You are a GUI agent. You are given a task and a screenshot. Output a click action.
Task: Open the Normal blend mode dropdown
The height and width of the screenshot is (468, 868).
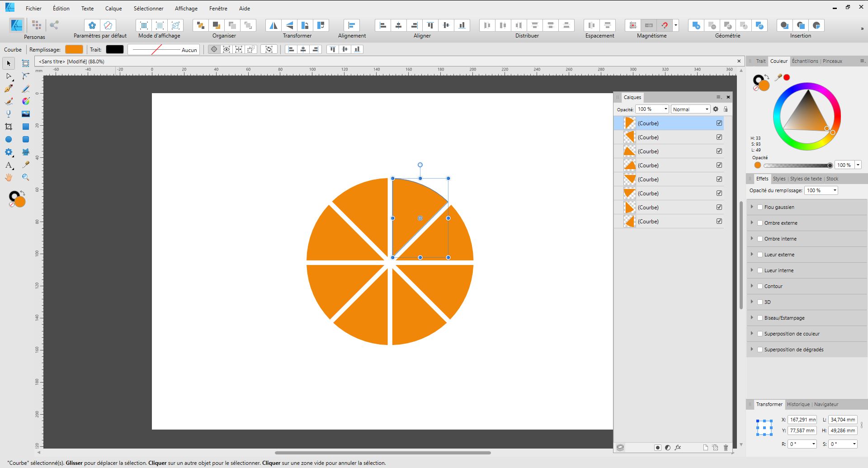(x=690, y=109)
